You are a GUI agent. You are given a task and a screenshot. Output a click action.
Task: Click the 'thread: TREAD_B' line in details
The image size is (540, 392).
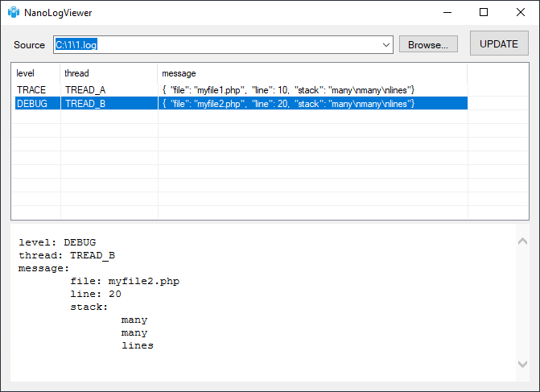click(x=67, y=255)
